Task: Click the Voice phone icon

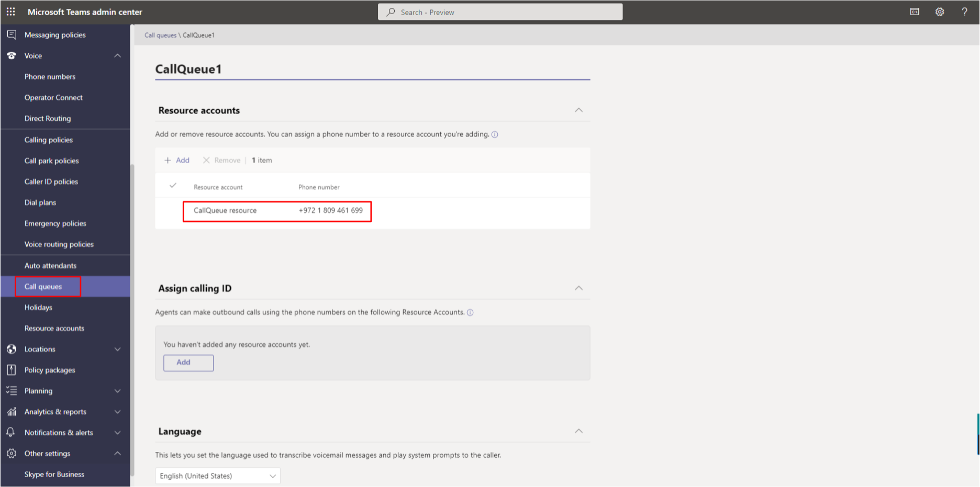Action: click(12, 55)
